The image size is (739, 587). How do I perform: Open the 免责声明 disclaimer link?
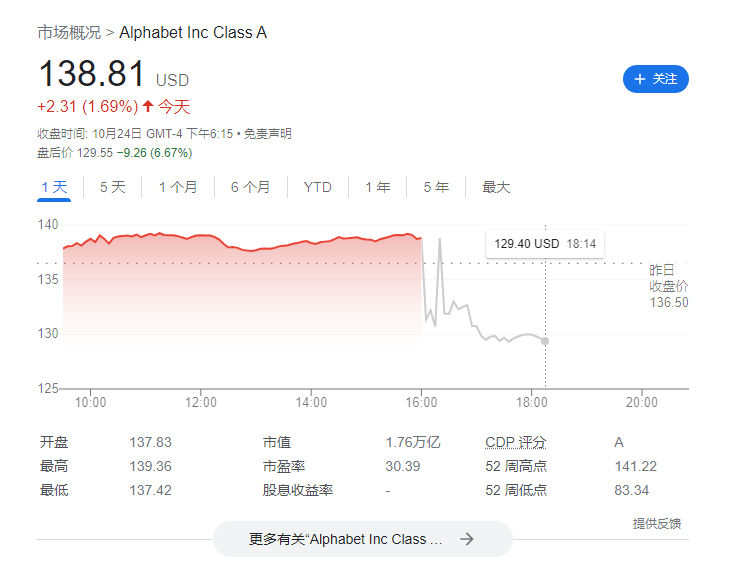point(267,134)
